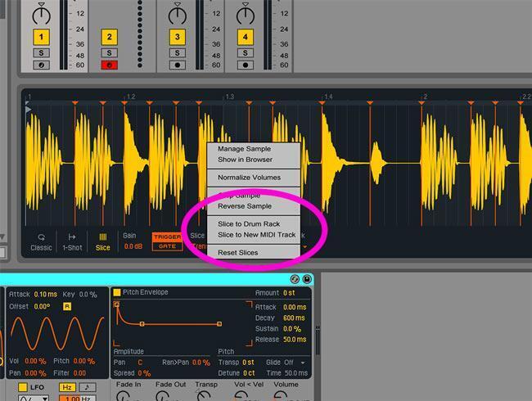532x401 pixels.
Task: Solo track 3 with S button
Action: 177,53
